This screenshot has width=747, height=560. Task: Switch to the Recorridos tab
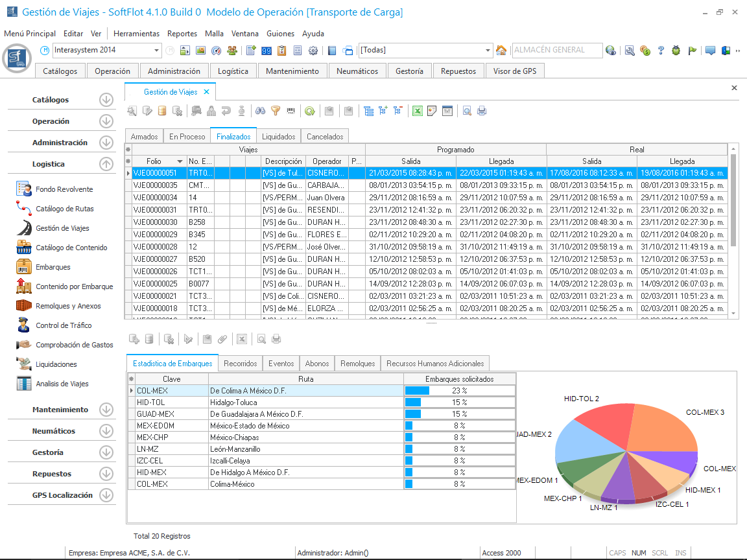tap(241, 364)
